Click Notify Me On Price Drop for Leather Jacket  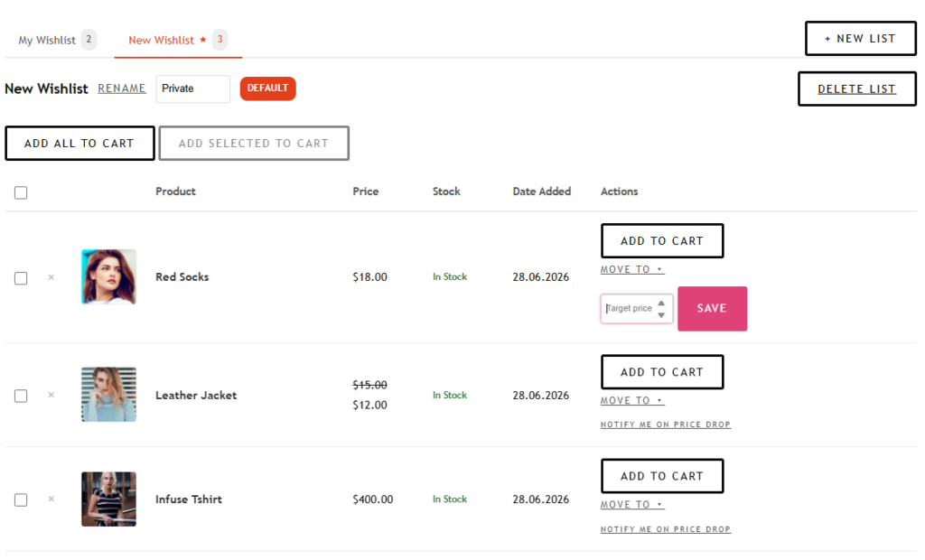[666, 425]
